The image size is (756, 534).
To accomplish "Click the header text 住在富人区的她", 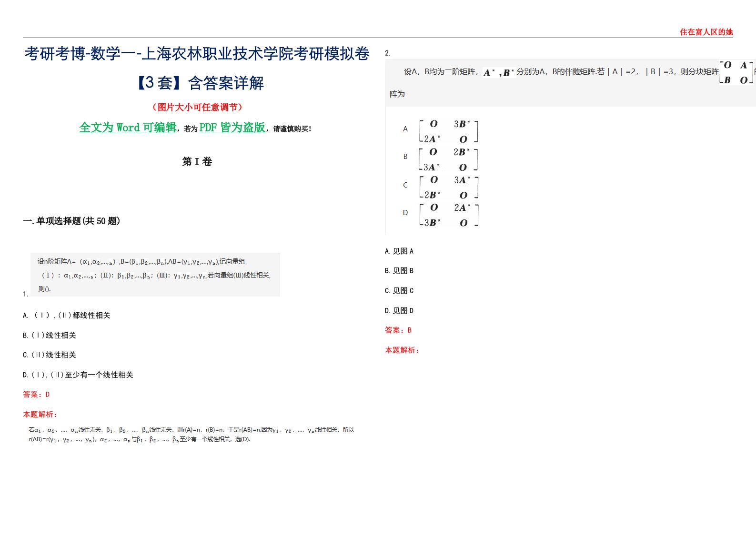I will click(706, 32).
